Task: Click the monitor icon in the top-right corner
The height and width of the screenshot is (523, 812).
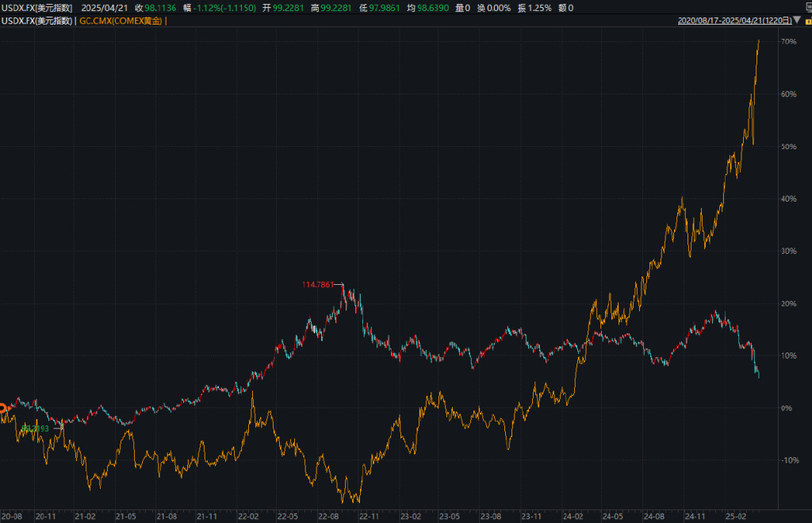Action: pyautogui.click(x=809, y=6)
